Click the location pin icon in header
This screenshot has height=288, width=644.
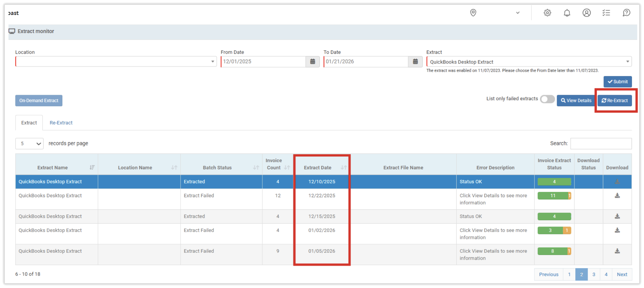point(473,13)
